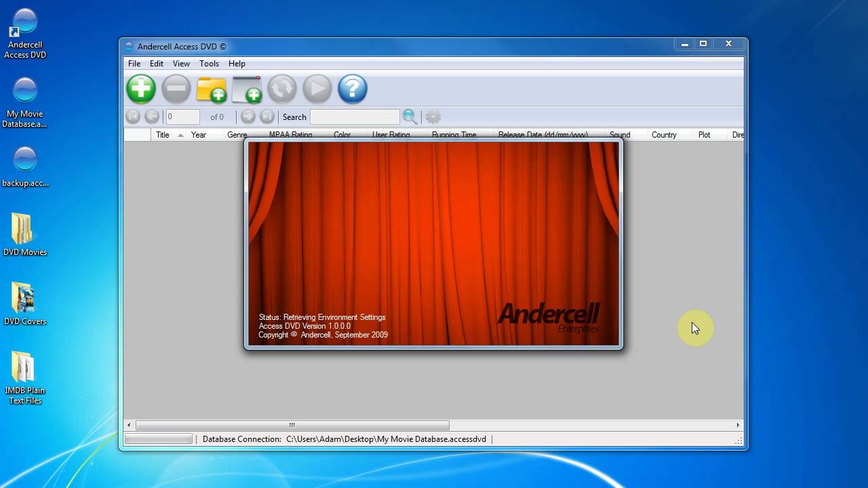868x488 pixels.
Task: Click the backup.acc desktop file
Action: 25,167
